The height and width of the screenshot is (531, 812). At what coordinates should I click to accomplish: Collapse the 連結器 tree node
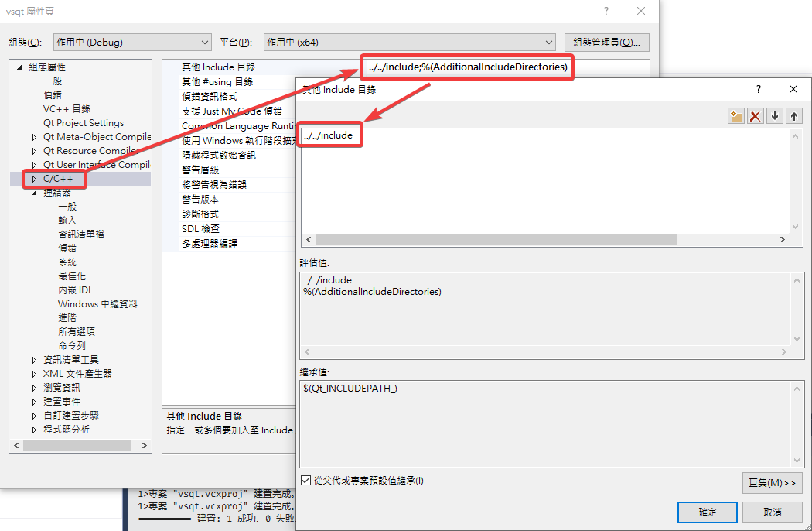34,193
